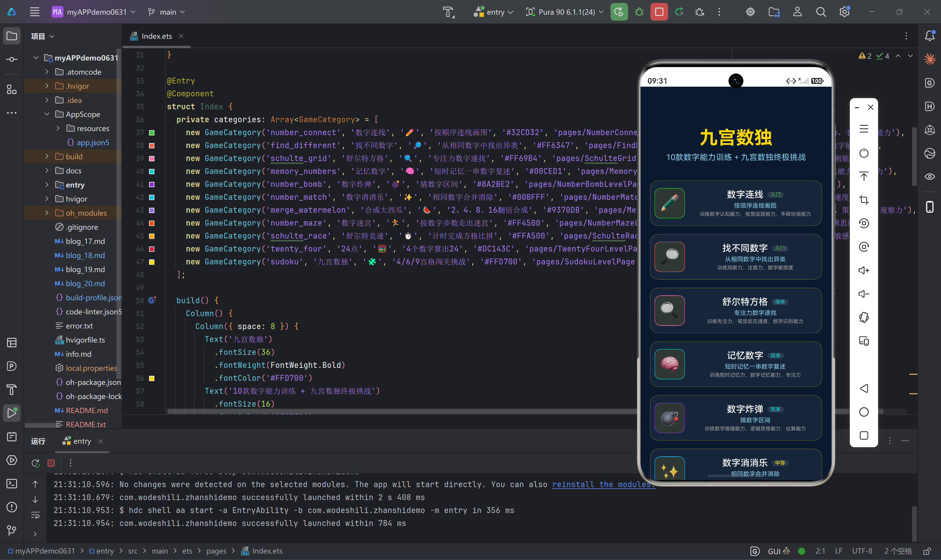Open IDE settings gear icon
Viewport: 941px width, 560px height.
tap(844, 12)
